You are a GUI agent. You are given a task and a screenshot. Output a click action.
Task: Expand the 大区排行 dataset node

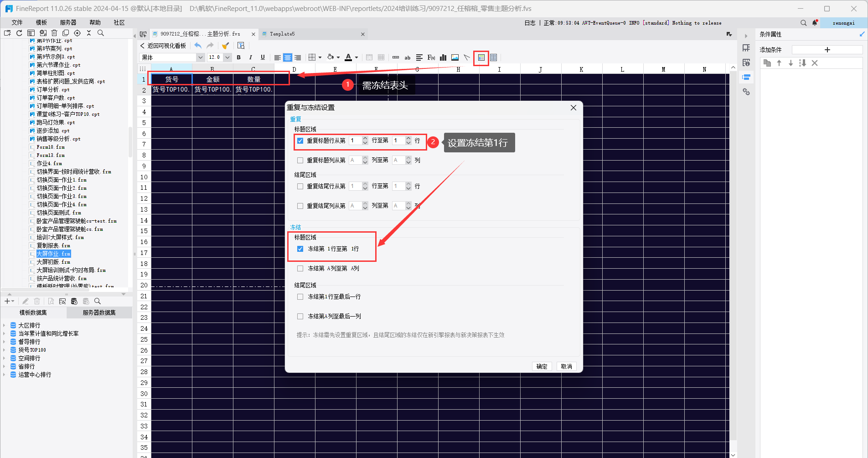pos(4,325)
